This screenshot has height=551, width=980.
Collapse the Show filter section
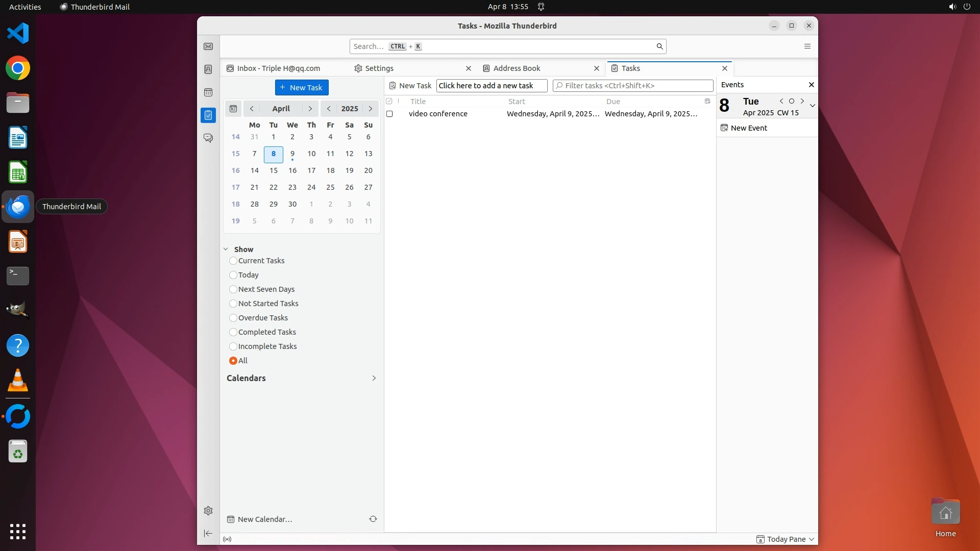tap(226, 249)
